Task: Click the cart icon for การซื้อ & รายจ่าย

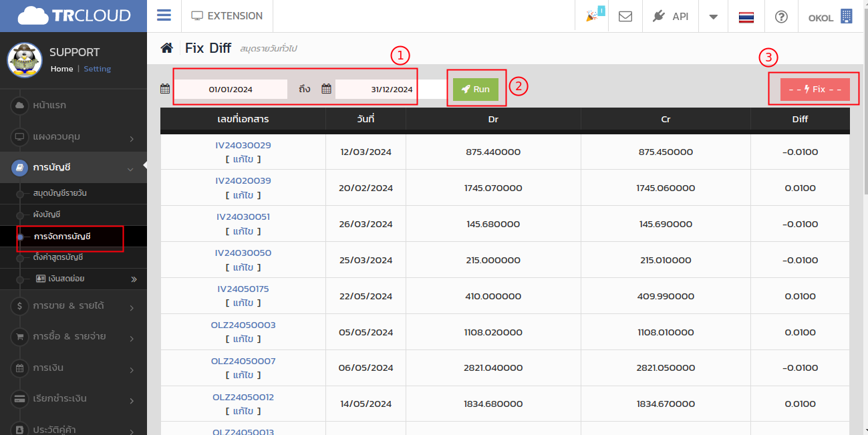Action: 19,337
